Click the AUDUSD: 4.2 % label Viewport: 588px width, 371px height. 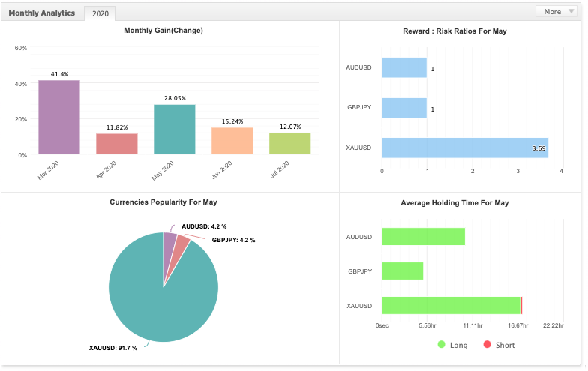204,226
